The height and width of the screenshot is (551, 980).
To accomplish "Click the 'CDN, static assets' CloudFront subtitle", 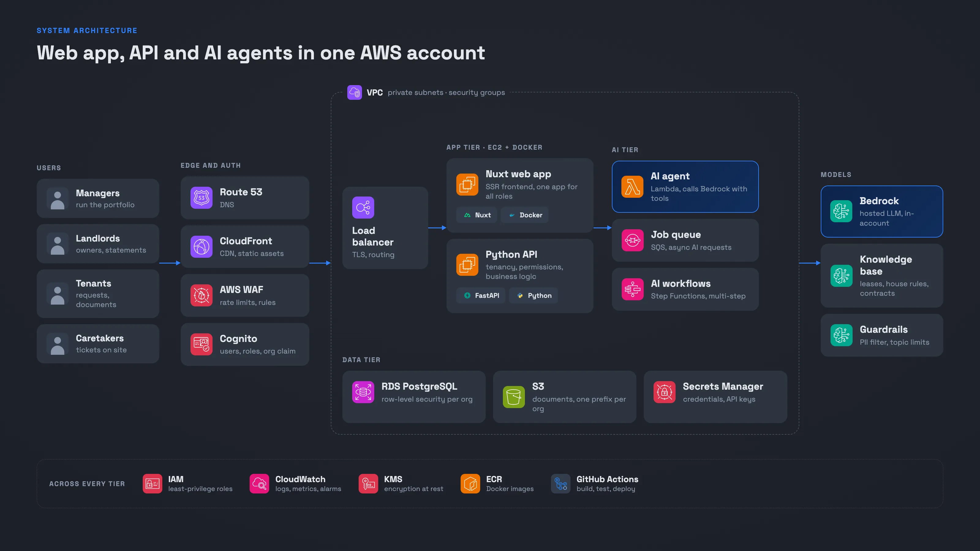I will 251,254.
